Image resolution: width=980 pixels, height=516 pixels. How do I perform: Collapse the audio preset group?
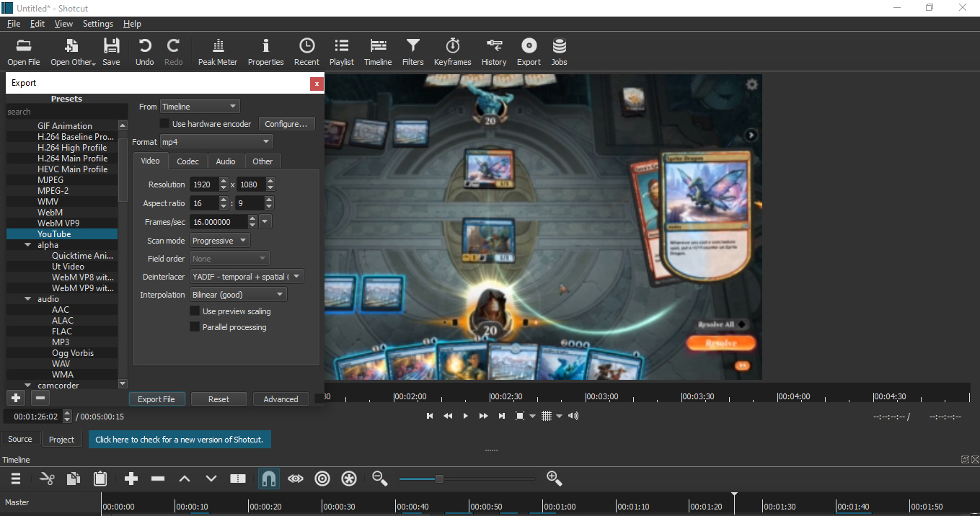28,299
